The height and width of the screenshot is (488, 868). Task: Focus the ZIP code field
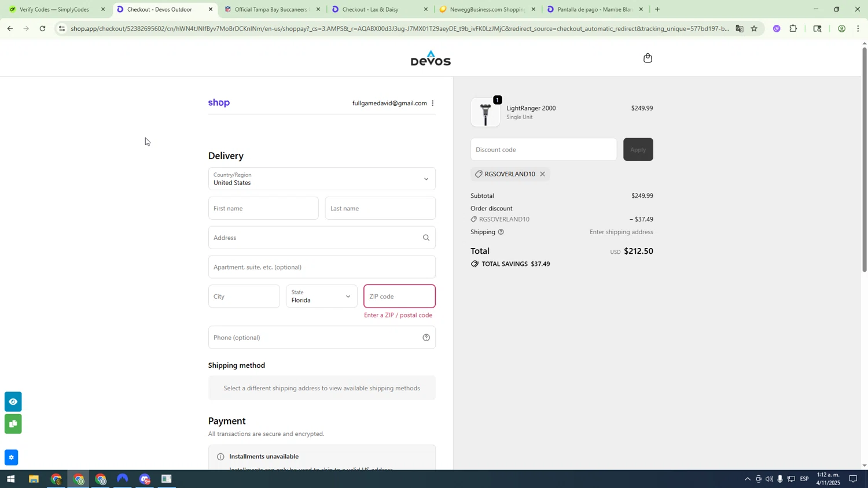point(399,296)
